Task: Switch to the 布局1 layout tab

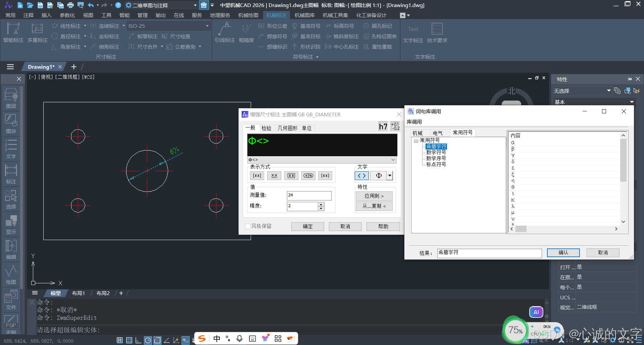Action: [x=79, y=293]
